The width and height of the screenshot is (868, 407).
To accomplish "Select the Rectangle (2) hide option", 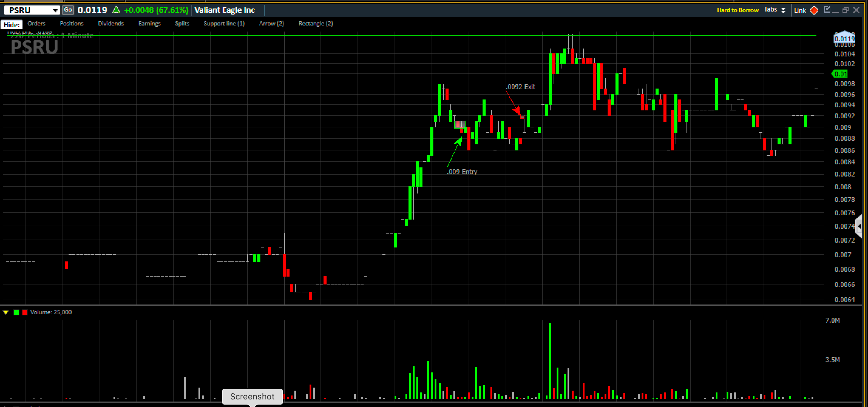I will (315, 23).
